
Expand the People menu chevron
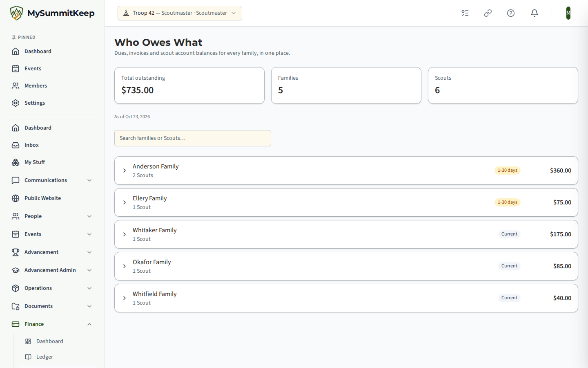[89, 216]
